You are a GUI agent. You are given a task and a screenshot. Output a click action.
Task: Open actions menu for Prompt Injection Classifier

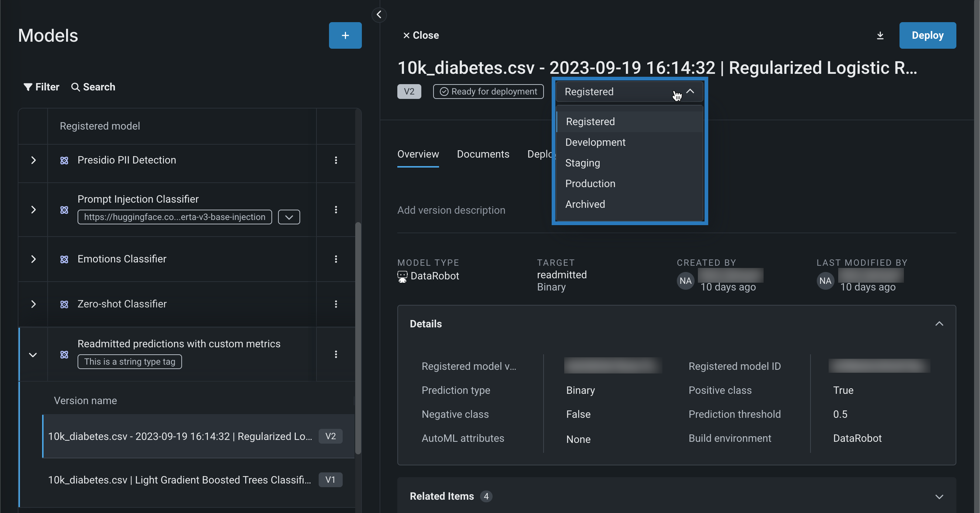point(336,210)
